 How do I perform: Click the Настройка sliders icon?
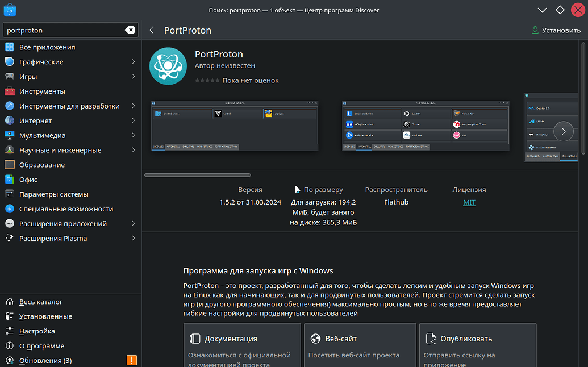click(x=10, y=331)
